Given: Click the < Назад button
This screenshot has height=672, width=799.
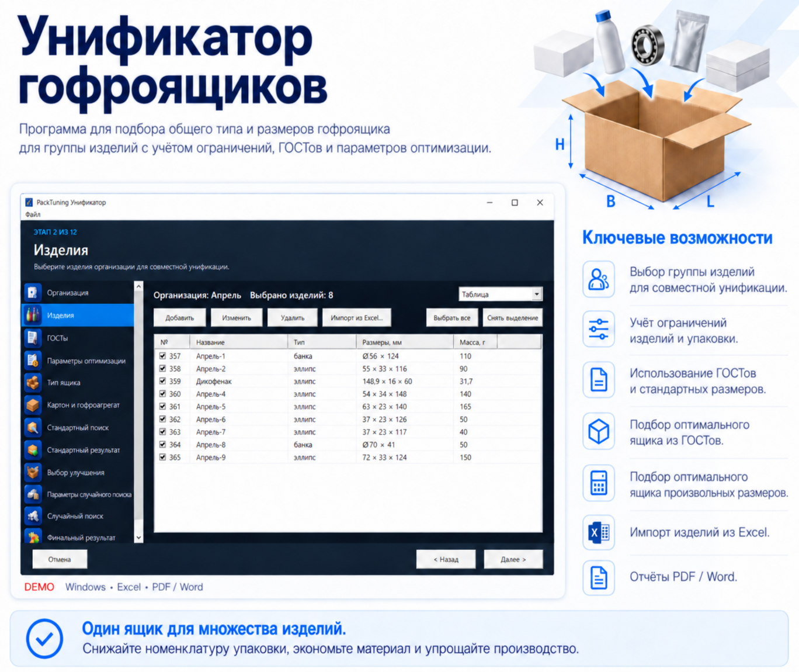Looking at the screenshot, I should (x=446, y=559).
